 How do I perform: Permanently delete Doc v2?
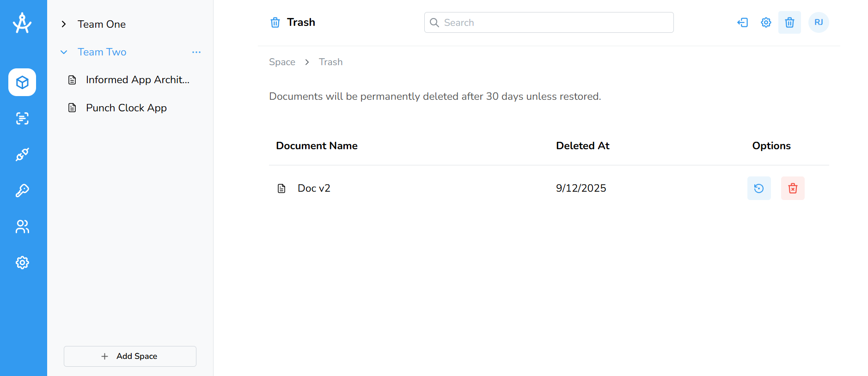coord(793,188)
